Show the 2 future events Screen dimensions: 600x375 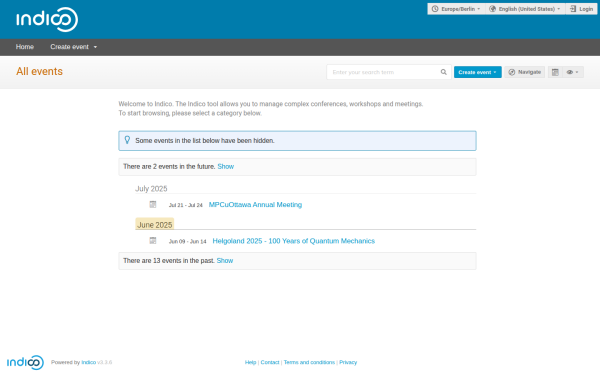[x=225, y=166]
